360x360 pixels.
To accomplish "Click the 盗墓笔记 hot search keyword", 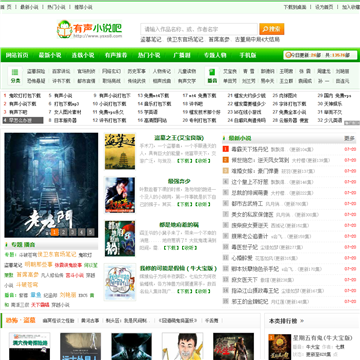I will 151,39.
